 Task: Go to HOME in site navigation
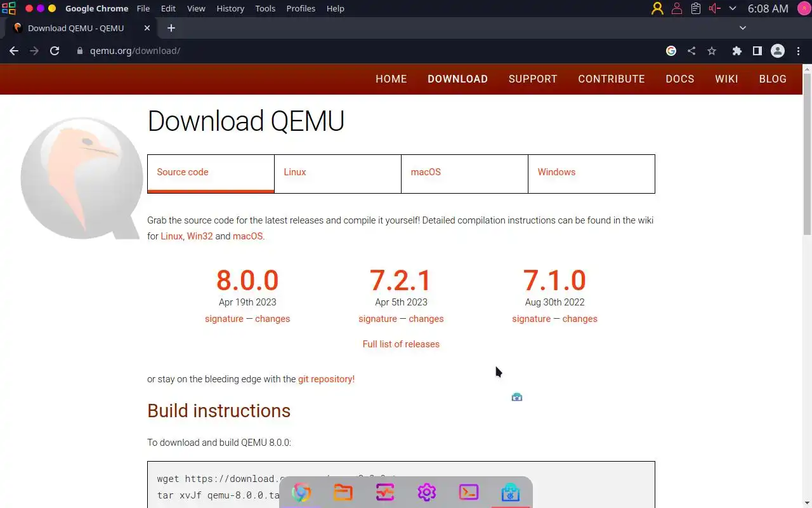coord(391,79)
